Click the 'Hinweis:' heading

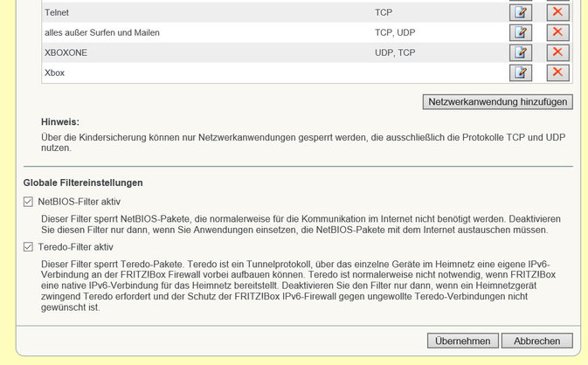coord(60,122)
